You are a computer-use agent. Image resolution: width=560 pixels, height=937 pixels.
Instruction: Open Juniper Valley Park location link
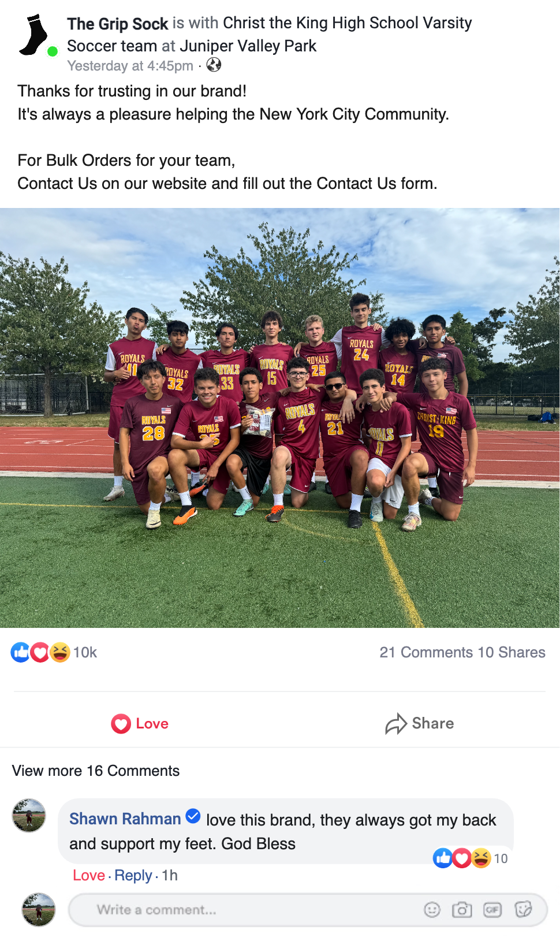point(248,46)
